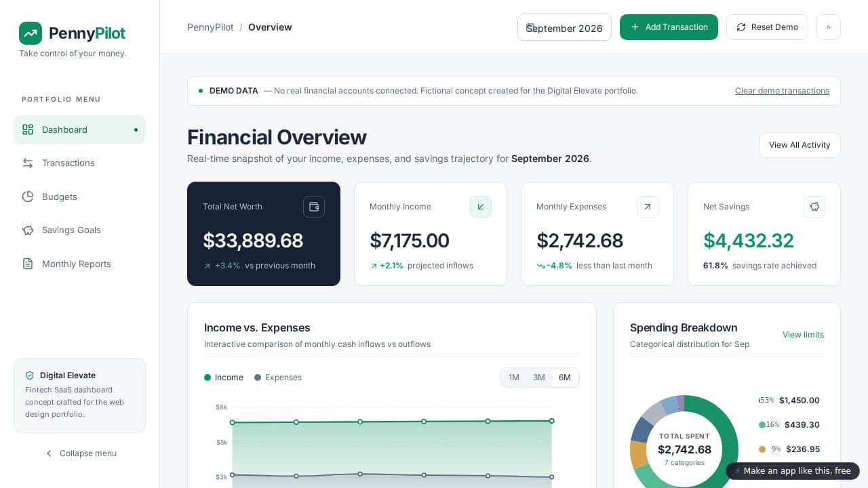This screenshot has width=868, height=488.
Task: Select the 3M chart range
Action: 539,378
